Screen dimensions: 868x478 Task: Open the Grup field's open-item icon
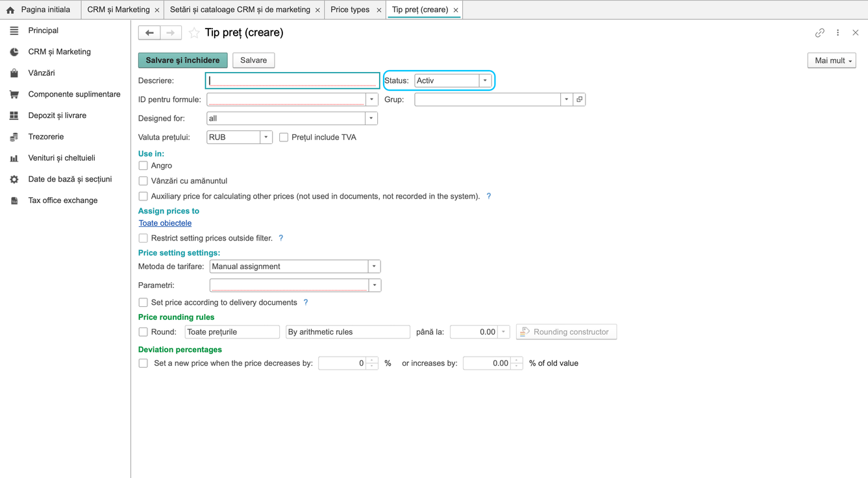(580, 99)
